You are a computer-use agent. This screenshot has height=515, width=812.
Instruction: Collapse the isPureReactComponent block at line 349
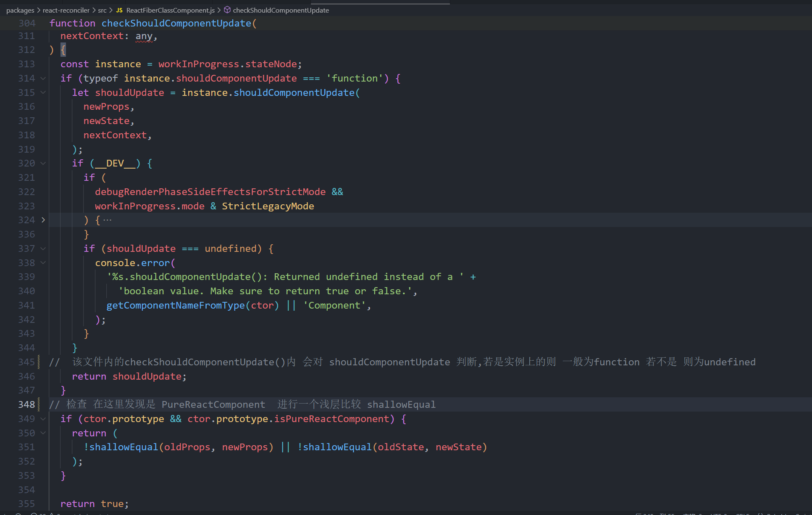click(43, 419)
